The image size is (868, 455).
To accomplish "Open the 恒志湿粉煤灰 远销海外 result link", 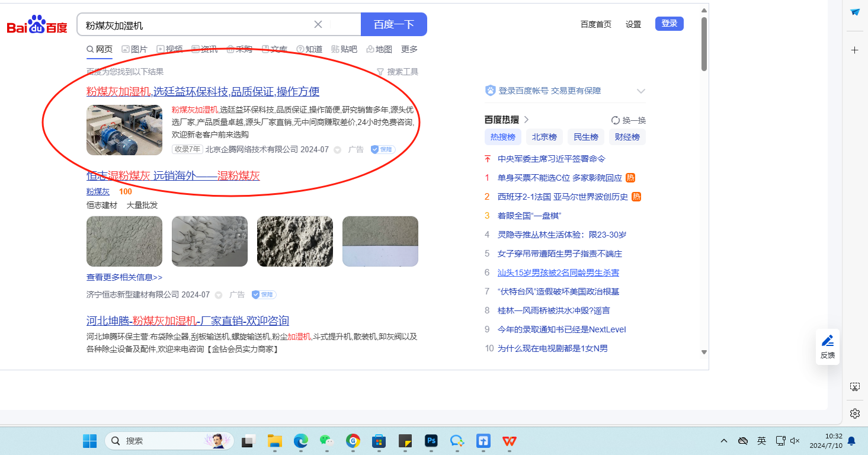I will click(x=173, y=175).
